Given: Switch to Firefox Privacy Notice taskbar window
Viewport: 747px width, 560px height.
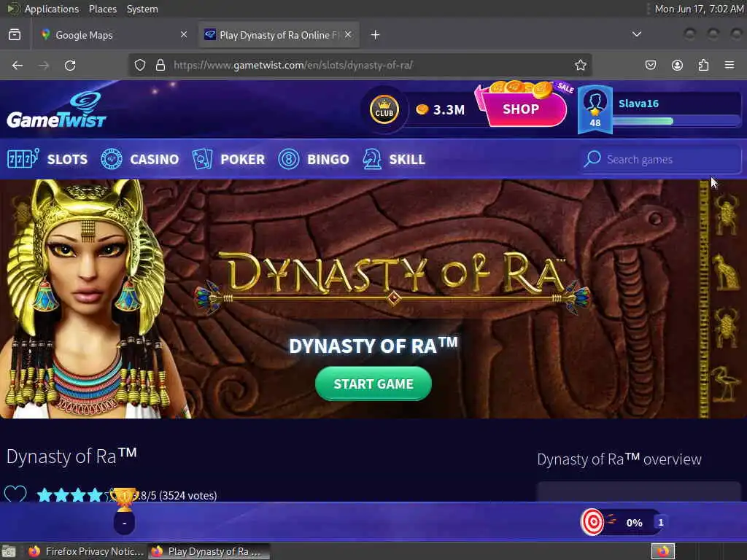Looking at the screenshot, I should click(86, 551).
